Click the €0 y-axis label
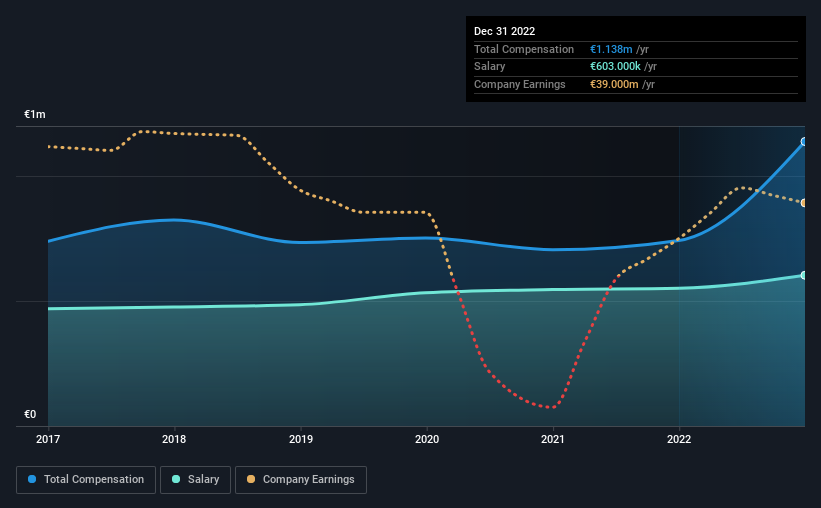 coord(30,414)
